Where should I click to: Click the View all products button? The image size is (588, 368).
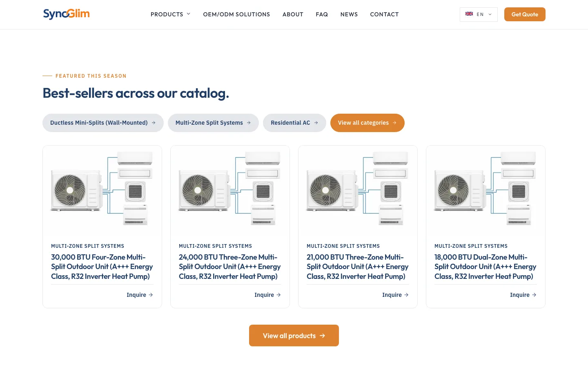pos(294,336)
